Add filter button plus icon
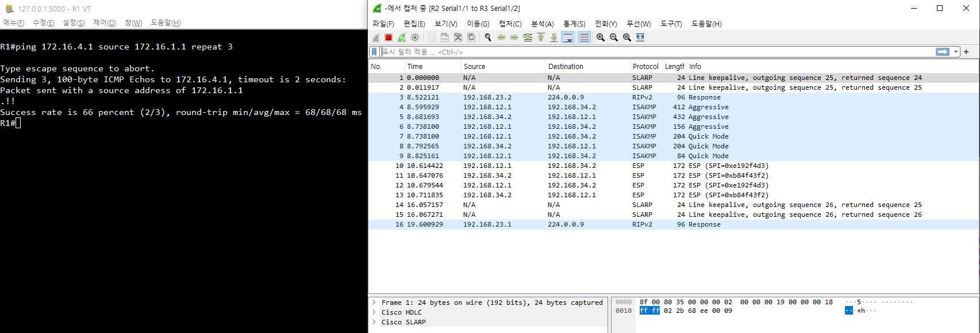 tap(966, 52)
